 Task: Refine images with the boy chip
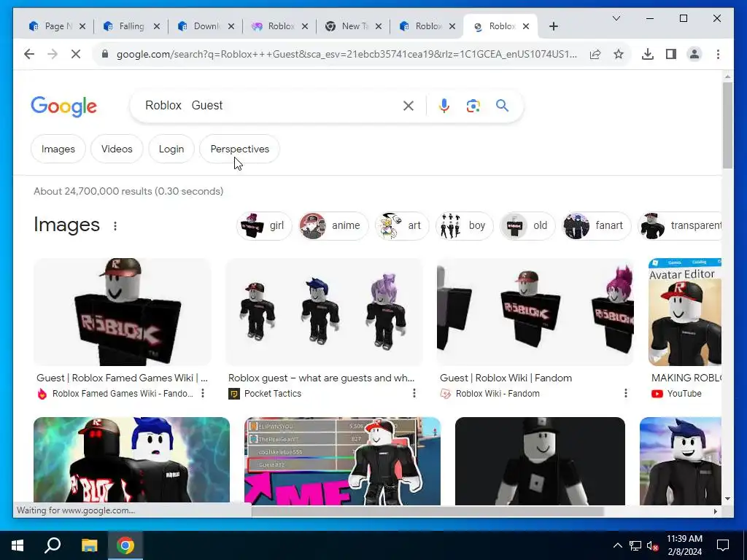click(x=464, y=226)
